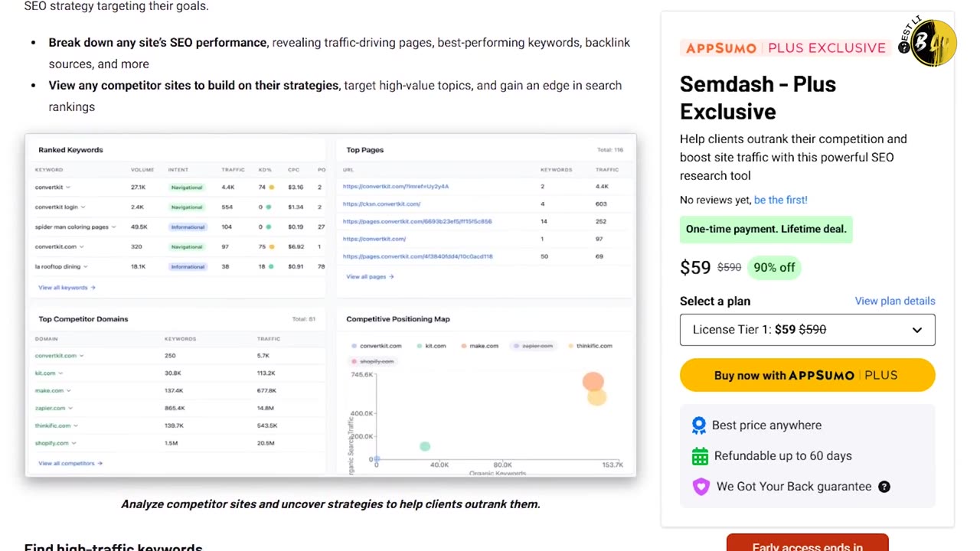Click the $59 price text
Viewport: 980px width, 551px height.
[695, 267]
